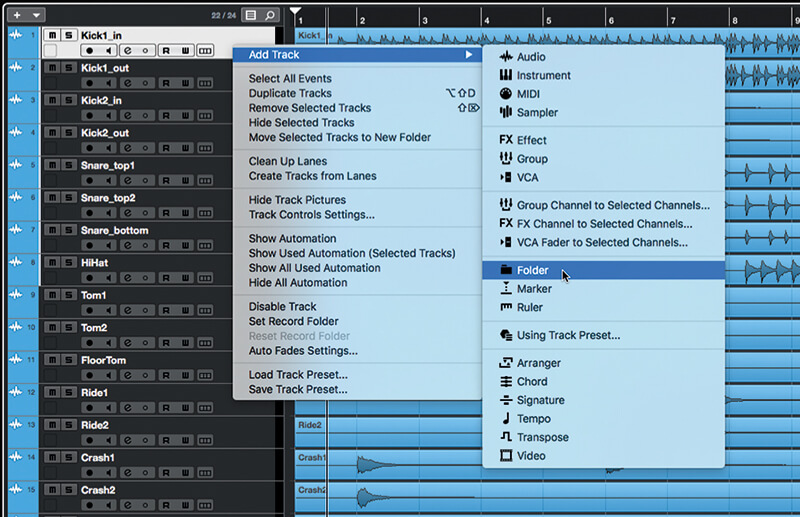Select FX Channel to Selected Channels icon

(506, 224)
